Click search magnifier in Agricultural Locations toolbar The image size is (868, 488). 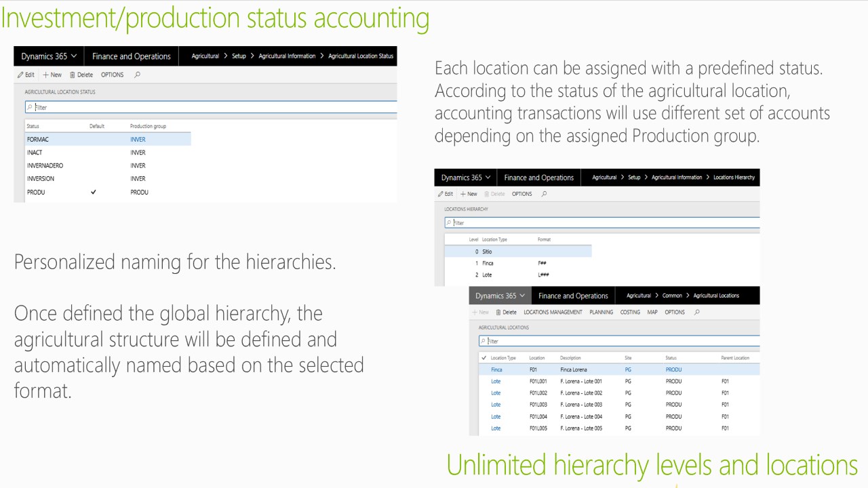coord(696,312)
